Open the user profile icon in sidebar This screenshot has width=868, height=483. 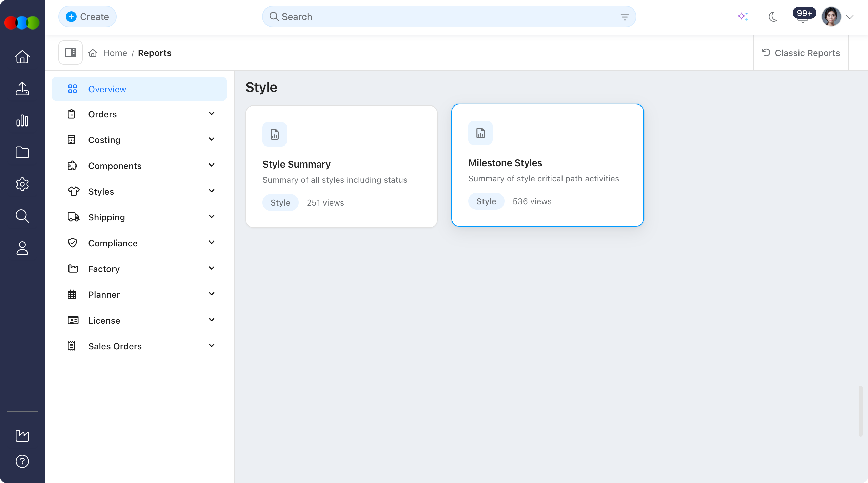pyautogui.click(x=22, y=248)
